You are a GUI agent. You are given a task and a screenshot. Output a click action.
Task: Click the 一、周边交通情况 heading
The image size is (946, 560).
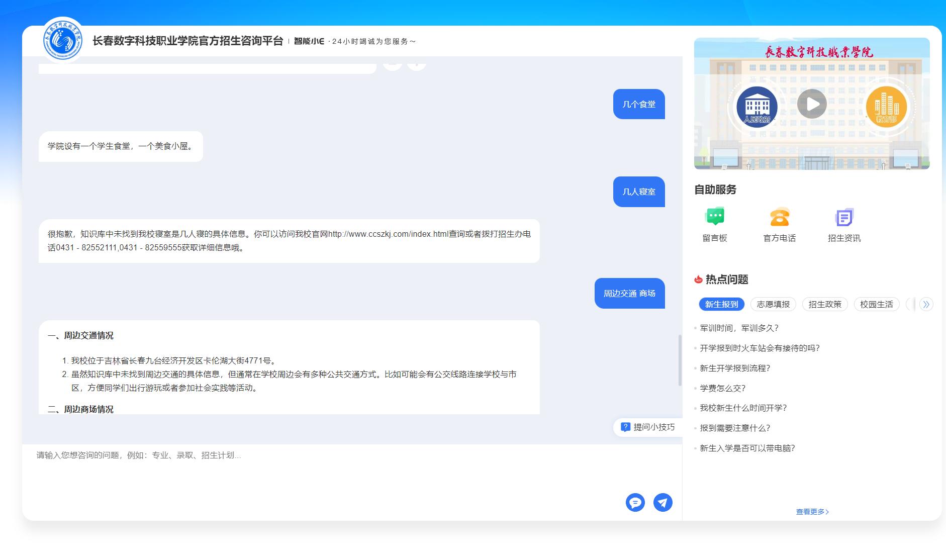[81, 336]
